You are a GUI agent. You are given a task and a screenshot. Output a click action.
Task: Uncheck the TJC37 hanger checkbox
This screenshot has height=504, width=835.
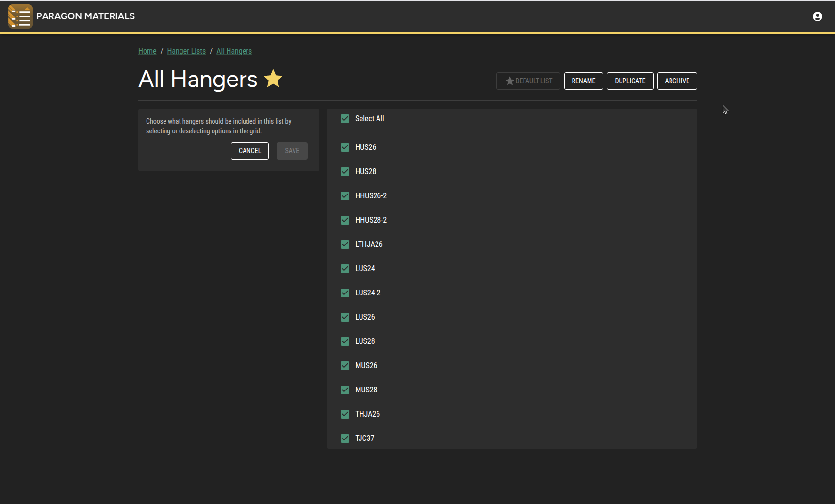click(x=345, y=439)
